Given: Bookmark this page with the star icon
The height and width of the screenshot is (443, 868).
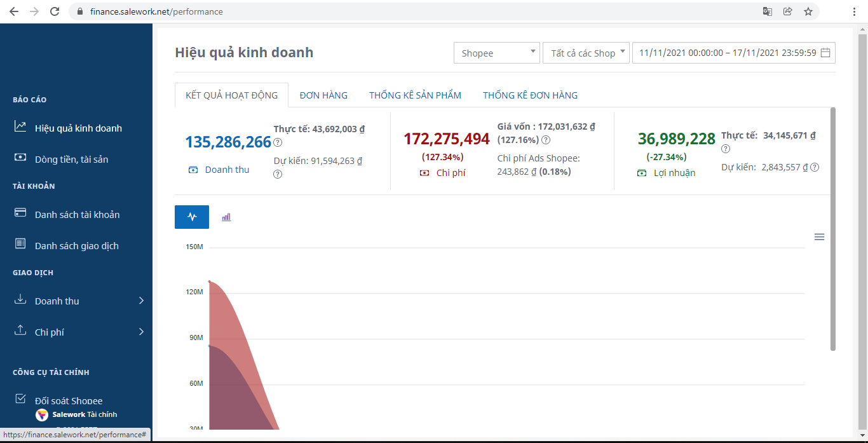Looking at the screenshot, I should [x=808, y=11].
